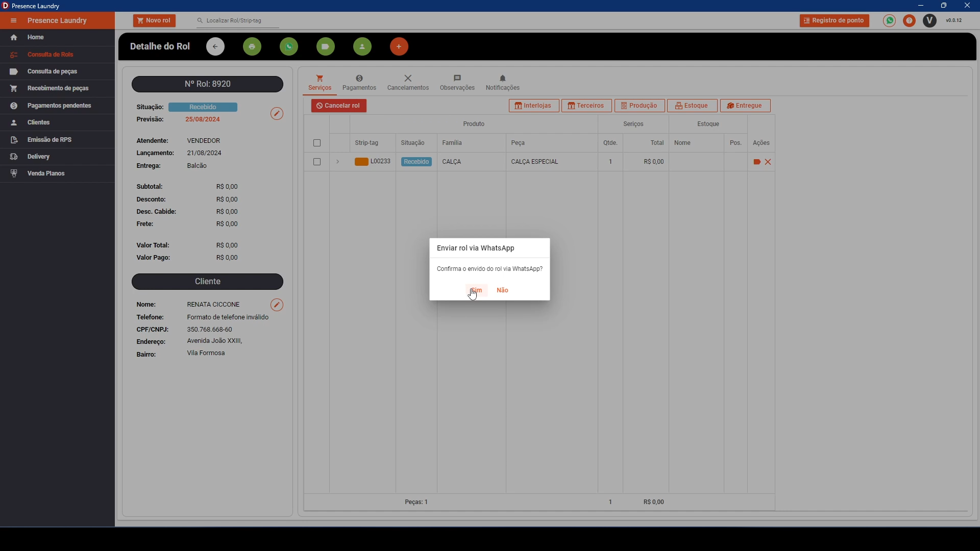The image size is (980, 551).
Task: Click the Formato de telefone inválido text
Action: click(x=228, y=317)
